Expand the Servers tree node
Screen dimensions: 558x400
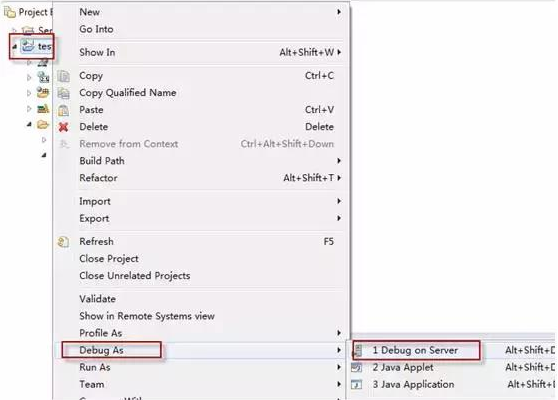(x=14, y=30)
